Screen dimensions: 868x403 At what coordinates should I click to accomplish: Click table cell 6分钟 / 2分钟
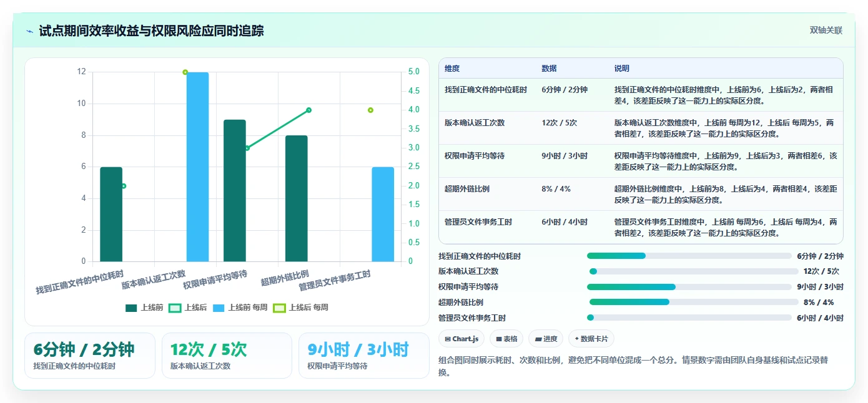click(565, 90)
